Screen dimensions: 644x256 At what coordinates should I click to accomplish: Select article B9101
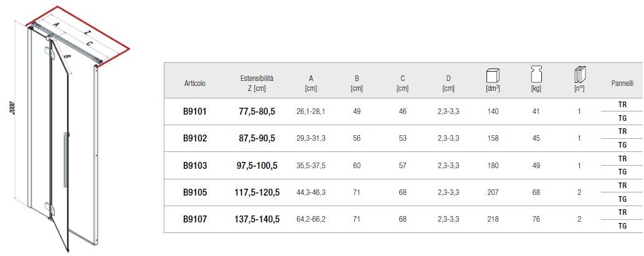194,112
